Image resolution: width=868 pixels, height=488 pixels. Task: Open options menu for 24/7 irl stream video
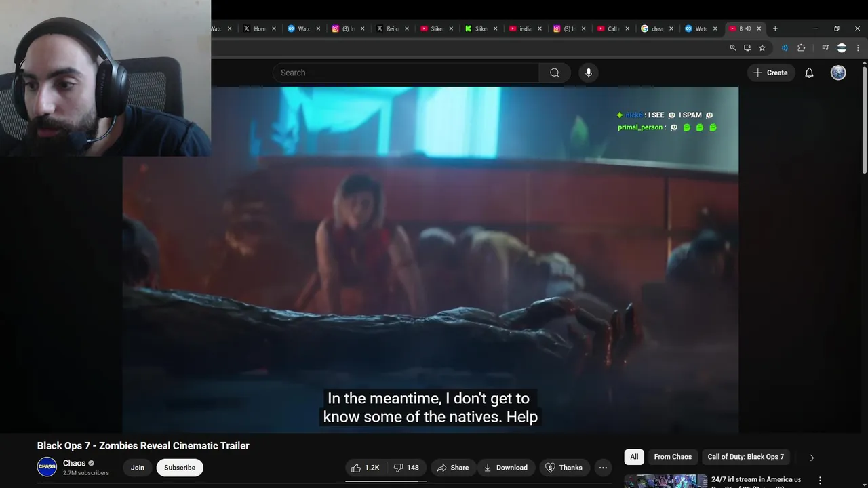click(x=820, y=480)
